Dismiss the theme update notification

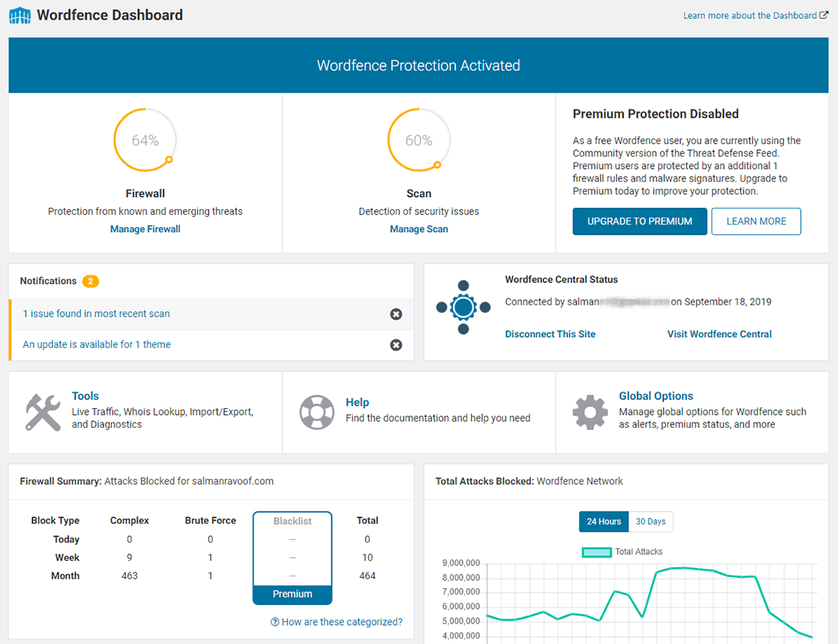(396, 344)
